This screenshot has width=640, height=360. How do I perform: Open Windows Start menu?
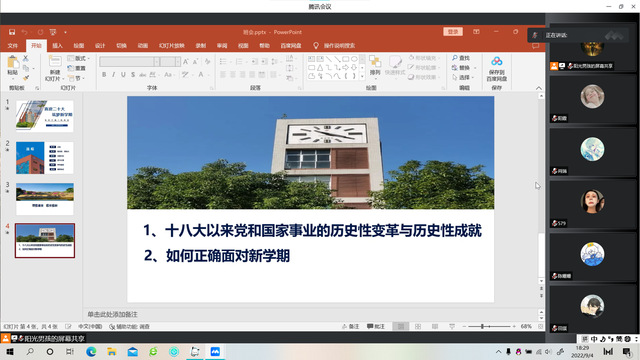pyautogui.click(x=9, y=351)
